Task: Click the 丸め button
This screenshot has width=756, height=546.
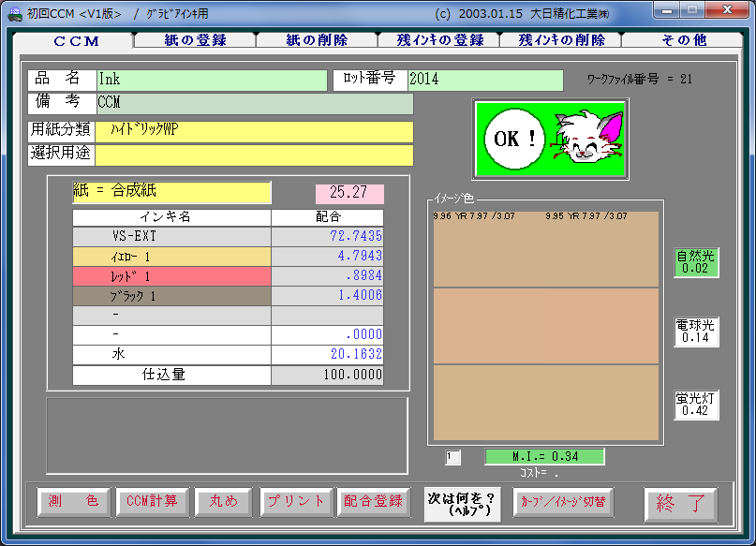Action: coord(223,502)
